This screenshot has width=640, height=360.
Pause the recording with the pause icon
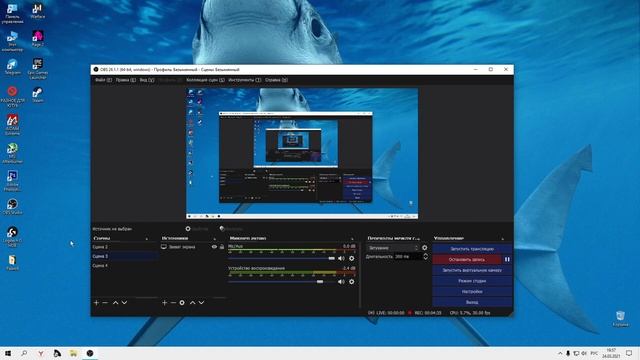507,260
